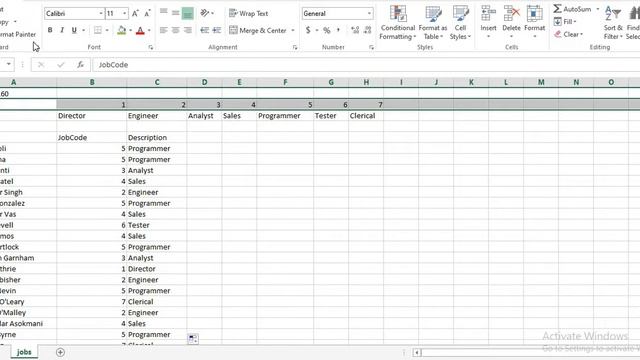Decrease the indent
Image resolution: width=640 pixels, height=360 pixels.
(204, 30)
